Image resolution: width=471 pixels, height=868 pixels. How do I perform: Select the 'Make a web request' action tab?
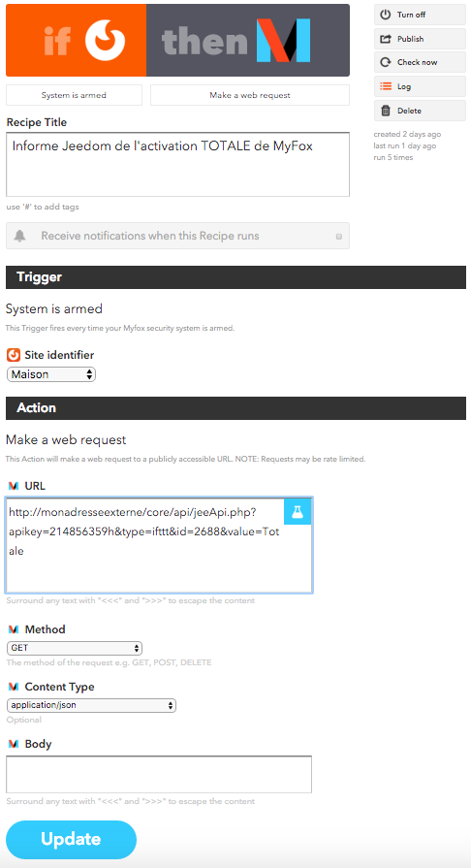pos(250,95)
